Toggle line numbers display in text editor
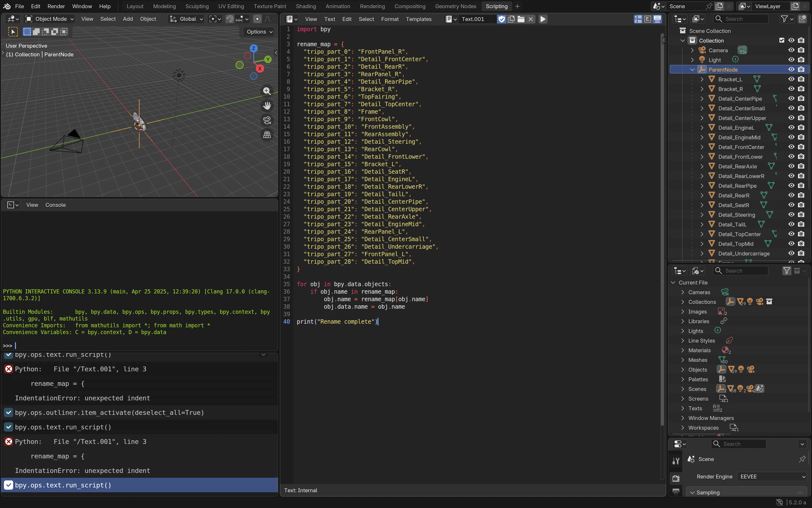Screen dimensions: 812x508 tap(638, 19)
